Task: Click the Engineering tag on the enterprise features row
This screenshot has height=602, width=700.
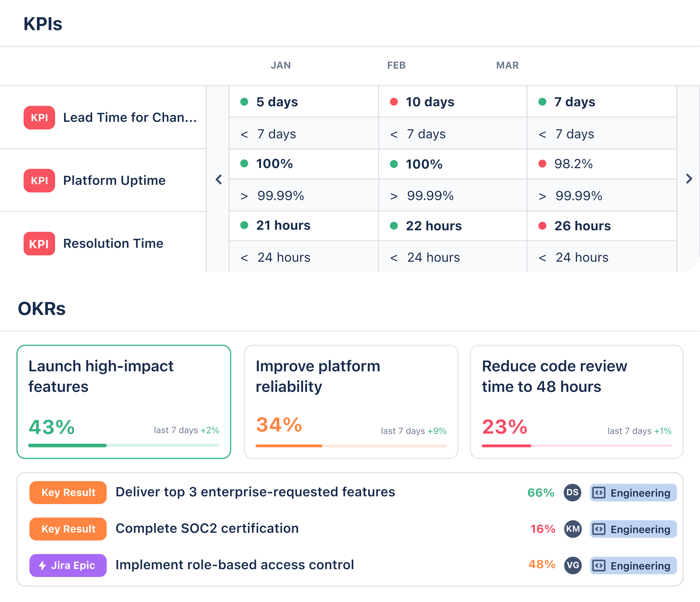Action: click(x=633, y=493)
